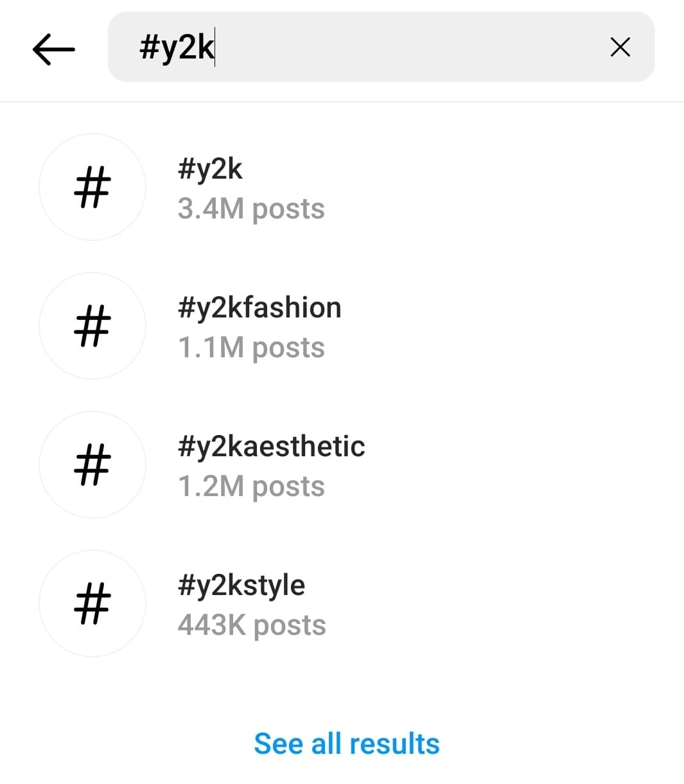Select the 3.4M posts count text

251,209
